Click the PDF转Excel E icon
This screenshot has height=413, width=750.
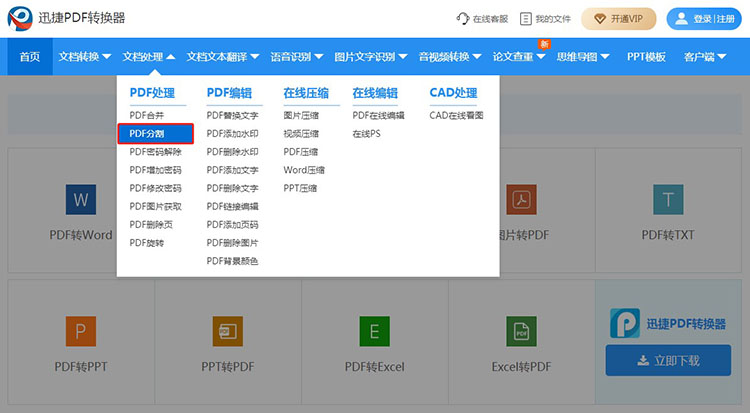[375, 331]
